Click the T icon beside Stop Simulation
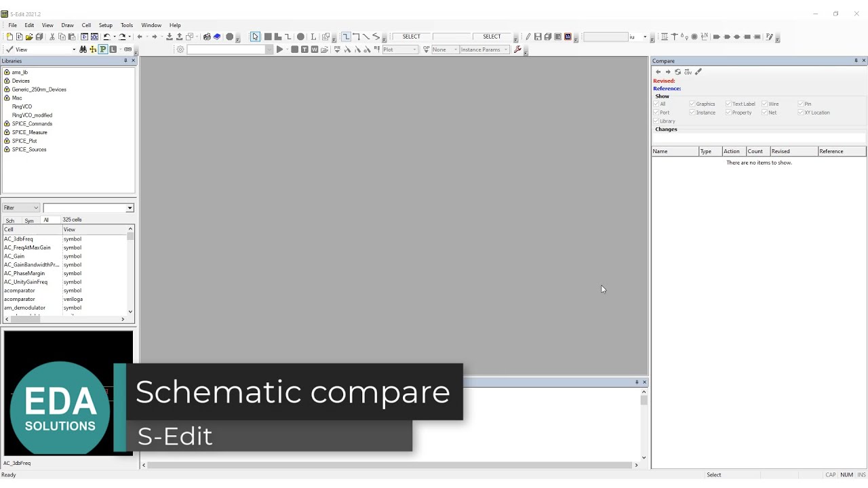Screen dimensions: 868x488 304,49
